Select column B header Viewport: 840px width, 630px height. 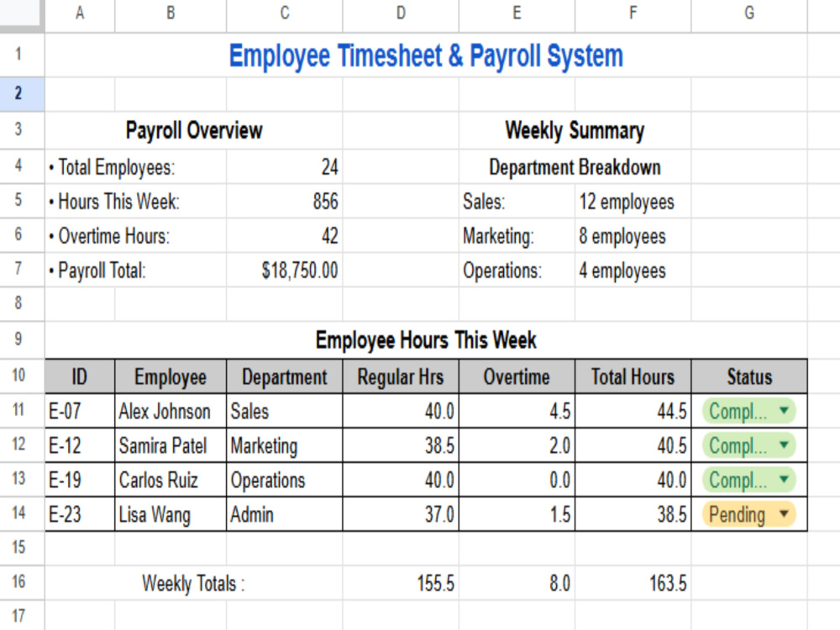click(171, 13)
